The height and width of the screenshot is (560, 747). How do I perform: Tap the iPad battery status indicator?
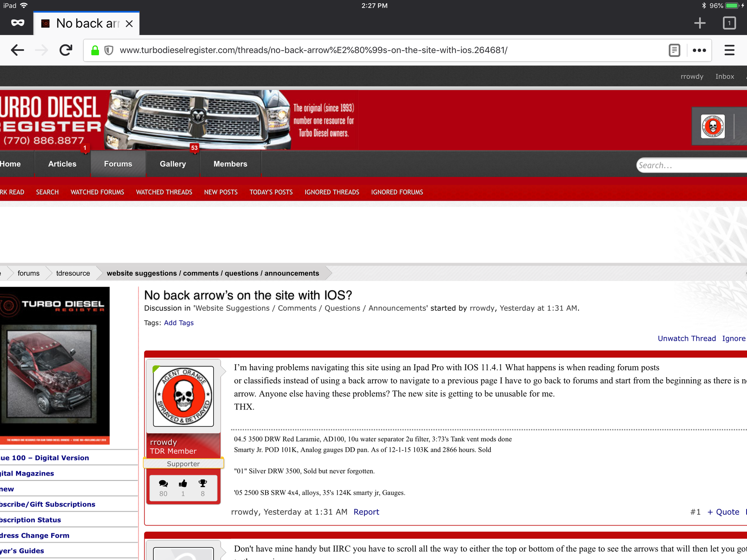pos(732,6)
